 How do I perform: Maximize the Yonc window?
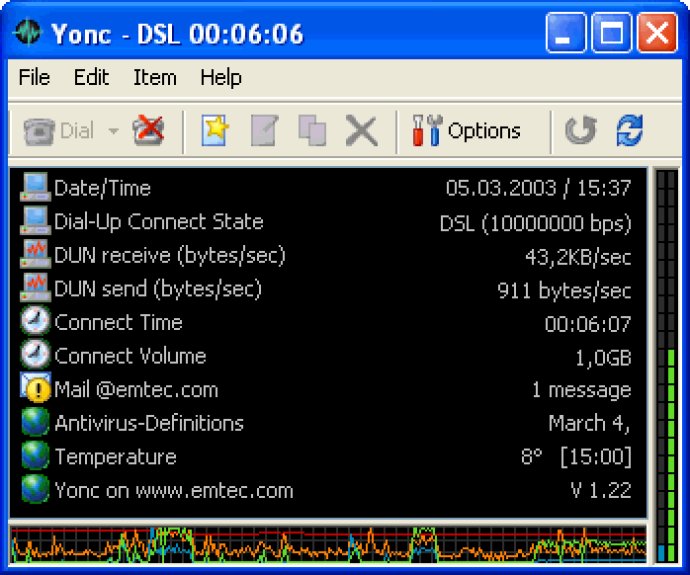coord(612,33)
